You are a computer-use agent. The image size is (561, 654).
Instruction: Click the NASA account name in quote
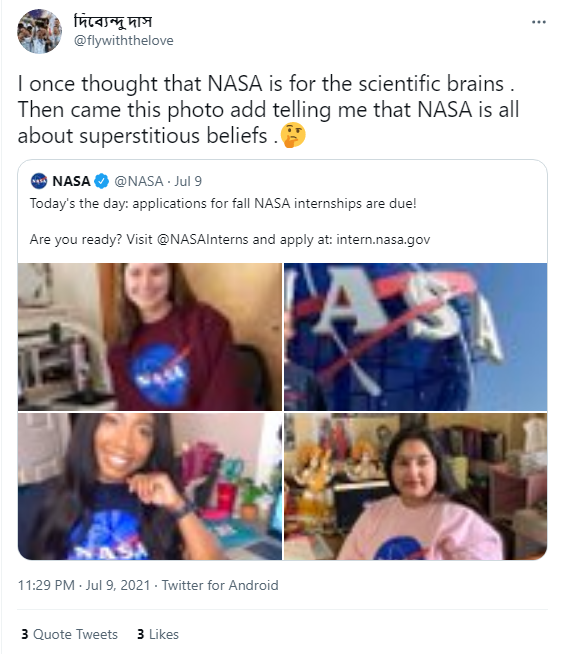[71, 181]
